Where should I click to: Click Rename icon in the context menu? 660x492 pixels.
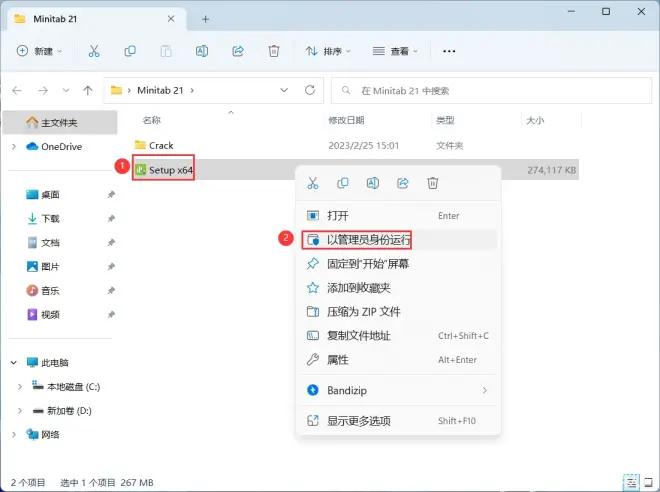pyautogui.click(x=373, y=183)
